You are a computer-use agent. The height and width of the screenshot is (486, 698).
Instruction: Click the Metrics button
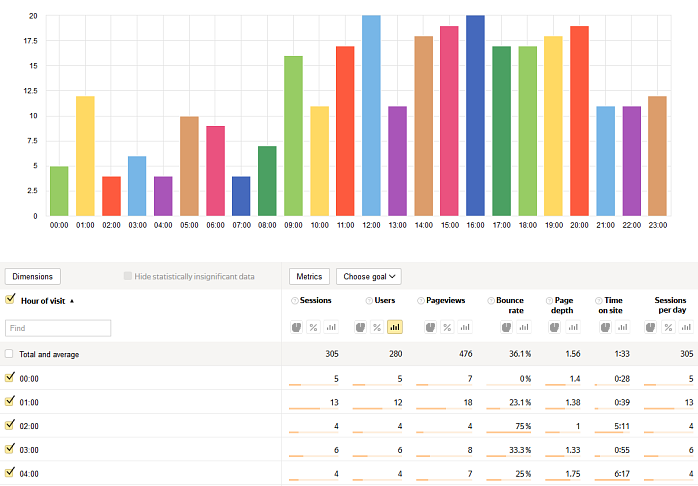309,276
